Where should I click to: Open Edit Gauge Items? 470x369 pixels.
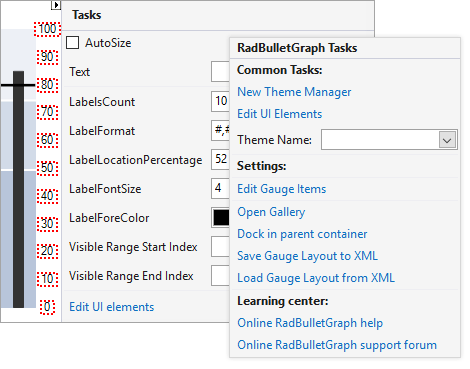pyautogui.click(x=281, y=189)
